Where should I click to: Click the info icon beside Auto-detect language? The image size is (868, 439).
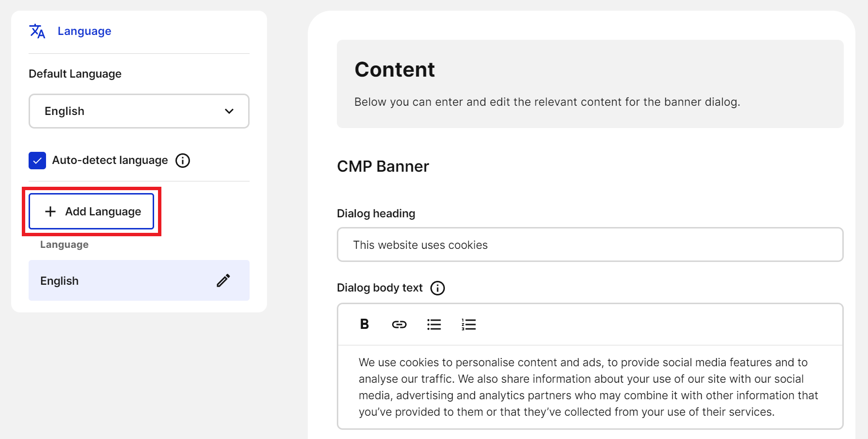pos(183,161)
